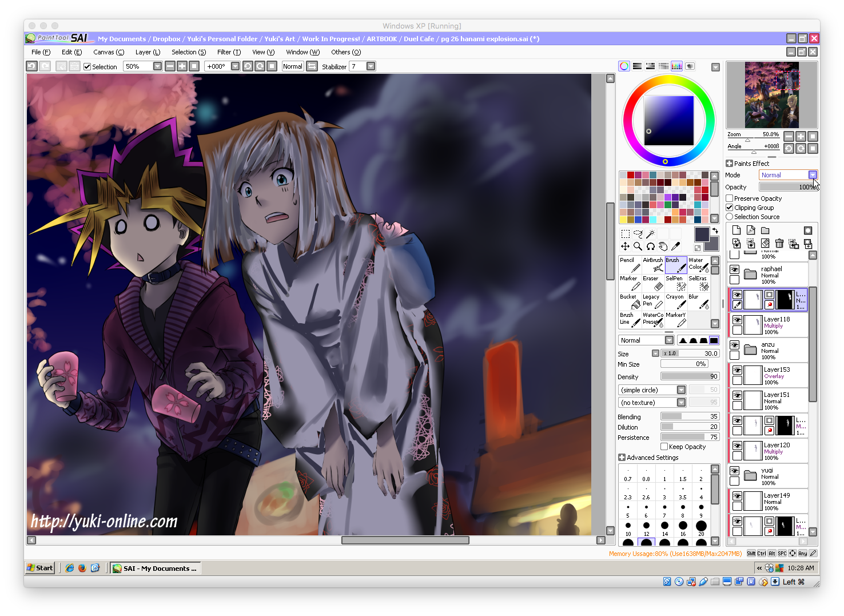
Task: Create a new normal layer icon
Action: 736,230
